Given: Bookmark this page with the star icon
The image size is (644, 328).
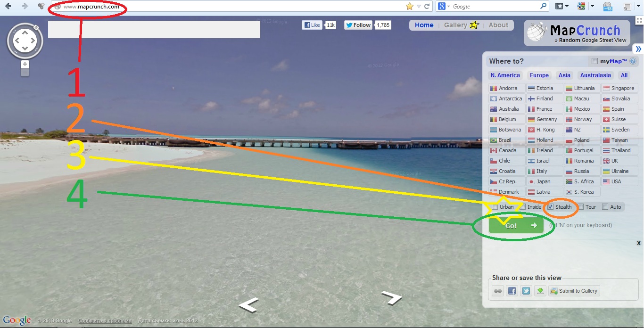Looking at the screenshot, I should click(409, 7).
